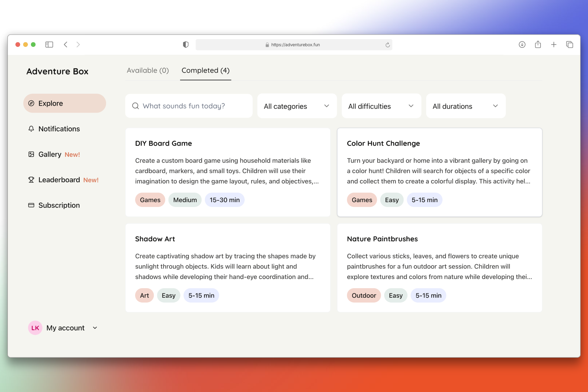Screen dimensions: 588x392
Task: Toggle the browser sidebar panel
Action: (x=49, y=44)
